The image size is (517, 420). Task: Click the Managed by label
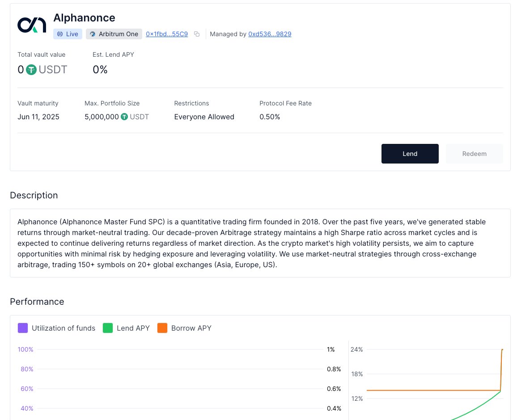(228, 34)
